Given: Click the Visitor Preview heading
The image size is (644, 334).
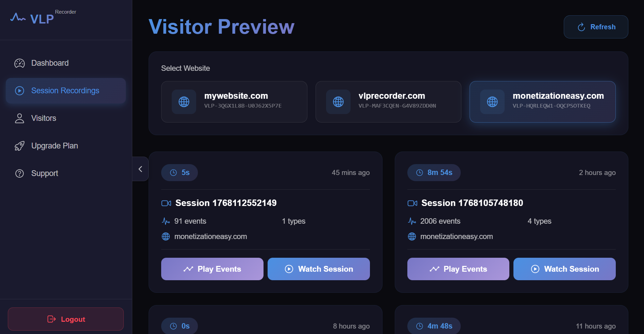Looking at the screenshot, I should [x=221, y=27].
